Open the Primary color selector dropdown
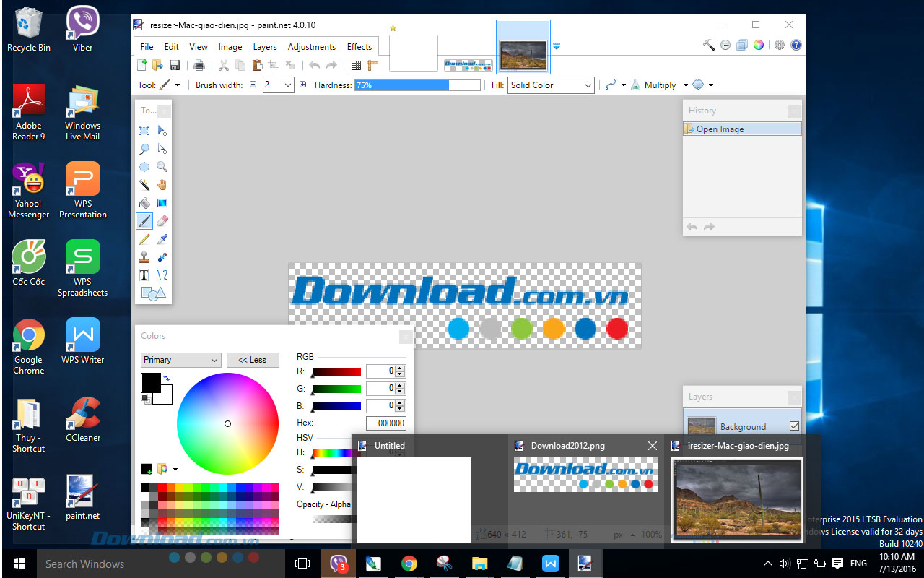Screen dimensions: 924x578 pyautogui.click(x=180, y=360)
